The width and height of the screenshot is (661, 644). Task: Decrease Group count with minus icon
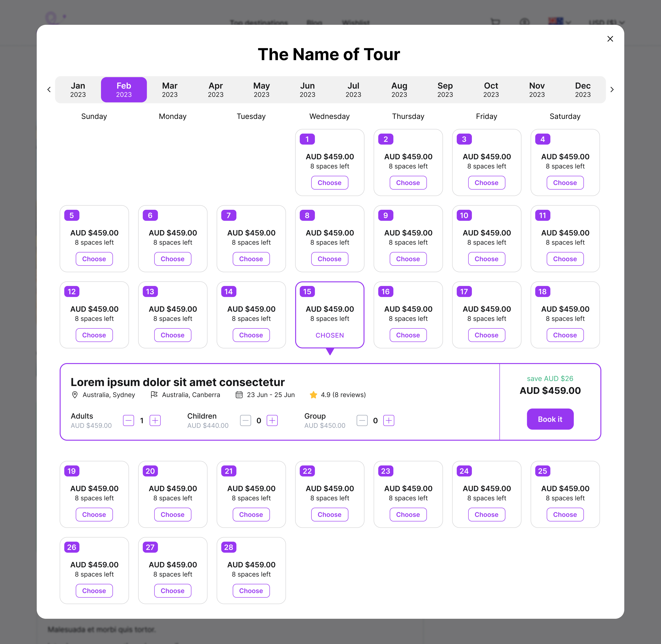[362, 420]
